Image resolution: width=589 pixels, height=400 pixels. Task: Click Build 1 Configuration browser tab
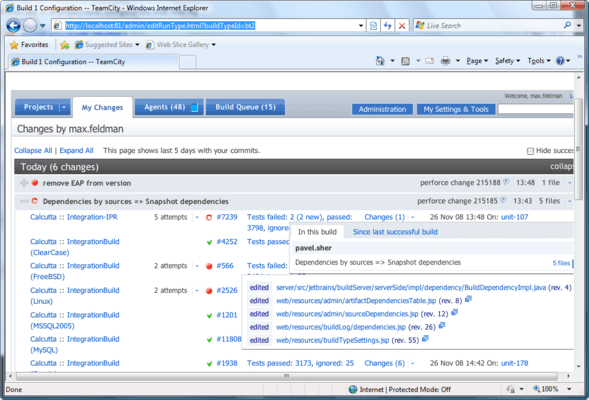pos(93,62)
